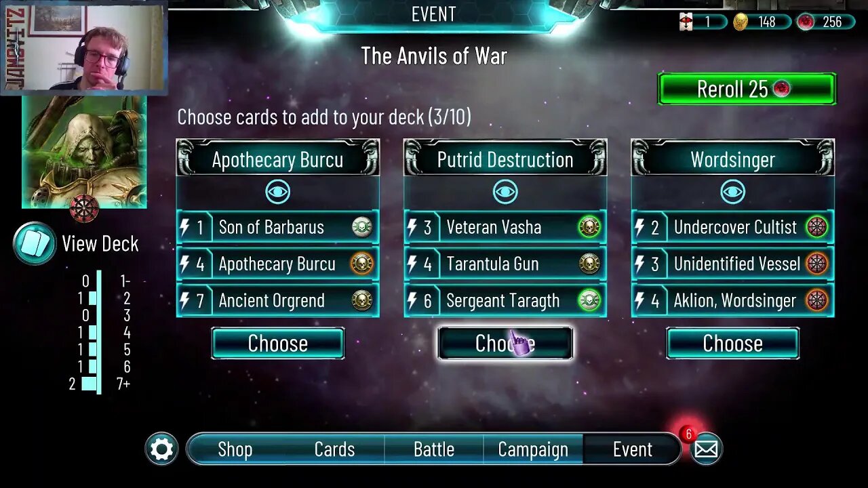This screenshot has height=488, width=868.
Task: Preview the Putrid Destruction pack via eye icon
Action: click(505, 192)
